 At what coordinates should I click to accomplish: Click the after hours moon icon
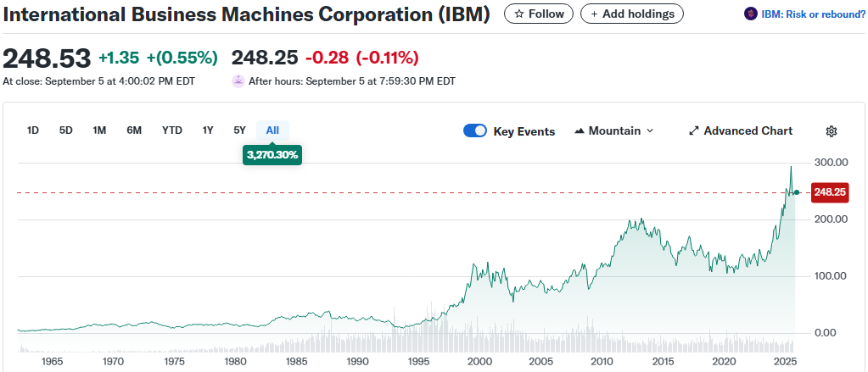238,81
